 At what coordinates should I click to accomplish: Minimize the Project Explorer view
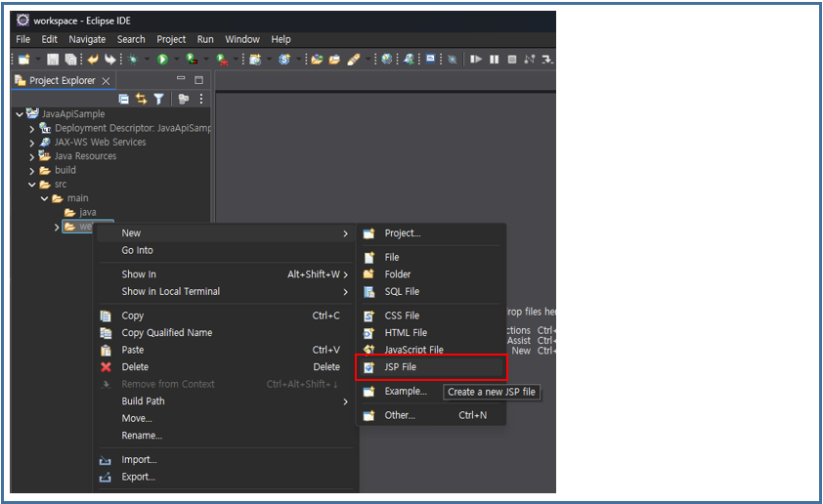click(x=181, y=78)
